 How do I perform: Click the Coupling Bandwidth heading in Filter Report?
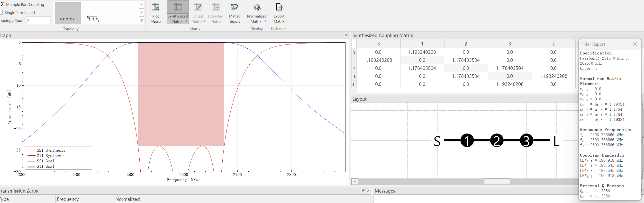pos(601,155)
